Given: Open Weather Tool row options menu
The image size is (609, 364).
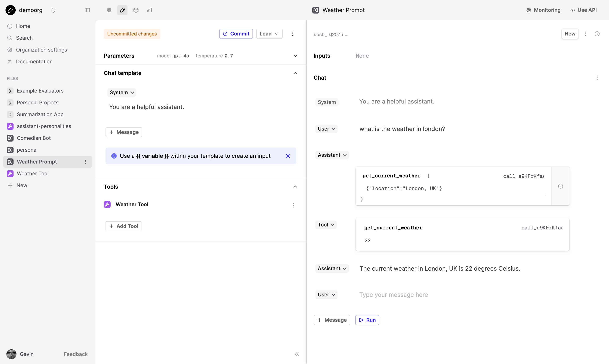Looking at the screenshot, I should pyautogui.click(x=294, y=205).
